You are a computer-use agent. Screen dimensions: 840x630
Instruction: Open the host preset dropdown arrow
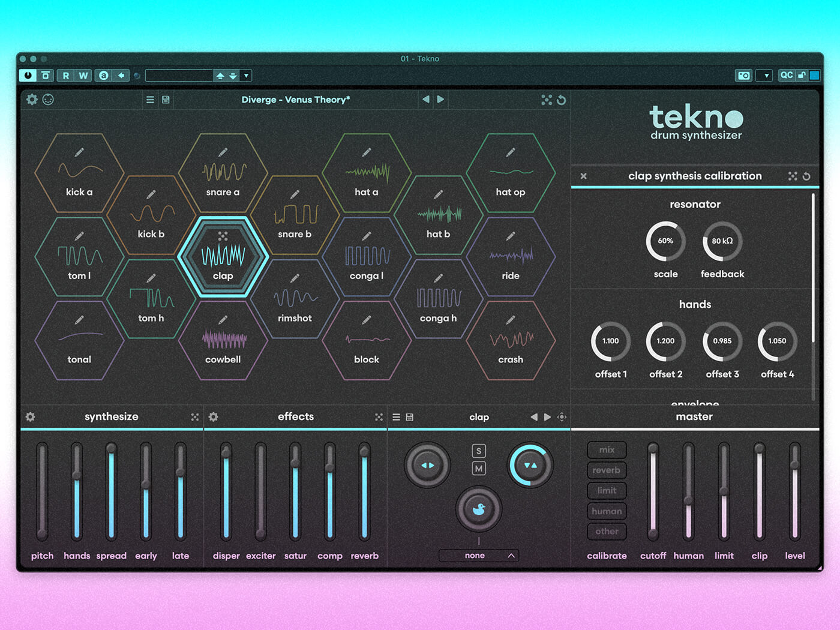point(246,76)
